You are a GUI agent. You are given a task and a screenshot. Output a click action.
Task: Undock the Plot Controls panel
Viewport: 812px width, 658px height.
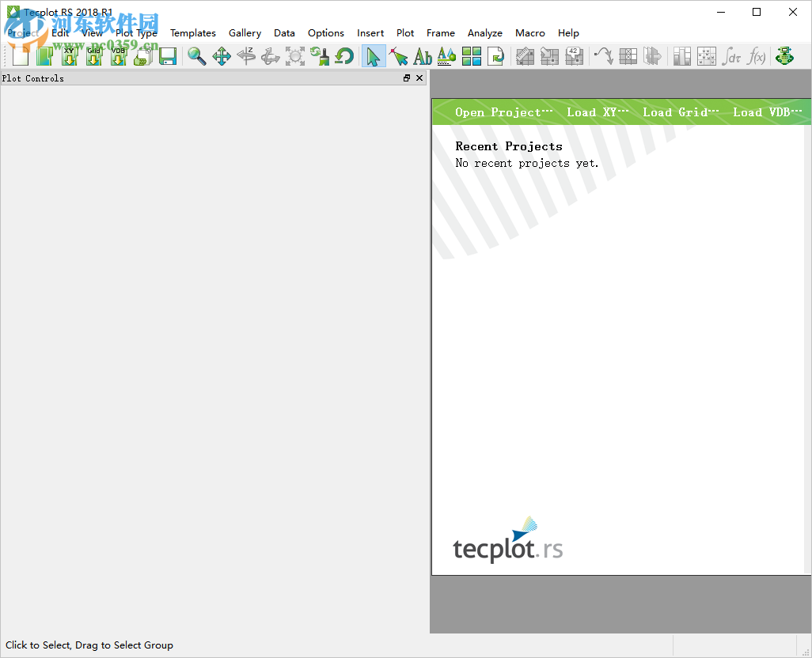[x=405, y=78]
